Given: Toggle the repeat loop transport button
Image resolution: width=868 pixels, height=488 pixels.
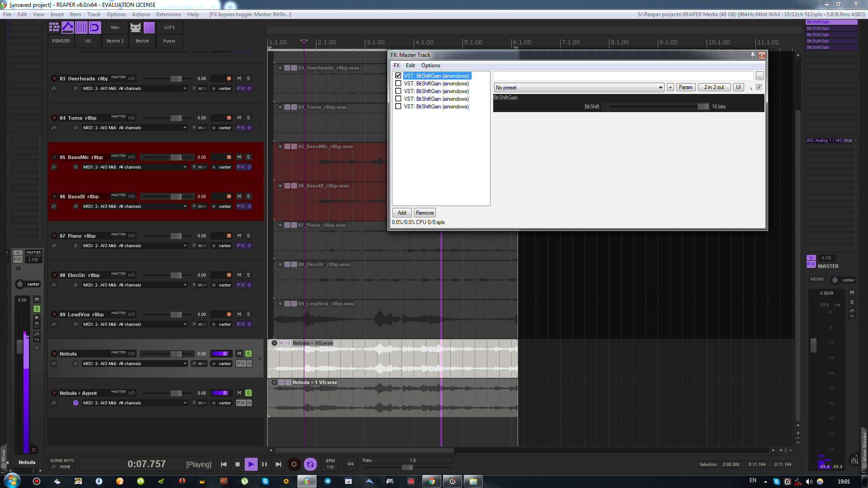Looking at the screenshot, I should tap(310, 464).
